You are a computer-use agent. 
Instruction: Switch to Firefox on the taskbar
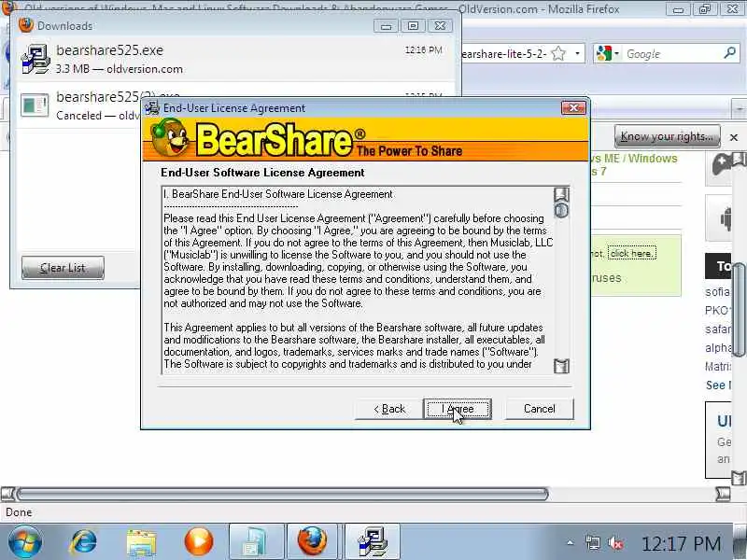click(x=313, y=542)
